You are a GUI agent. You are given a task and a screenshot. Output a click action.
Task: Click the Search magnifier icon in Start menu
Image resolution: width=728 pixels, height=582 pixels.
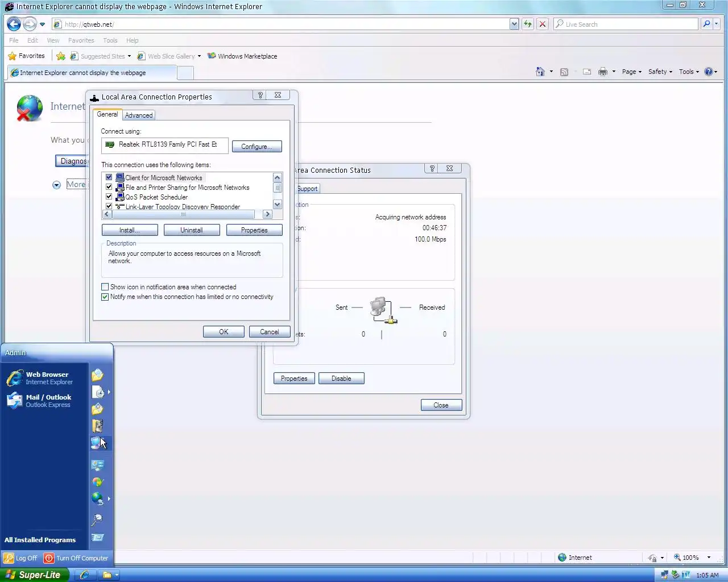tap(97, 519)
